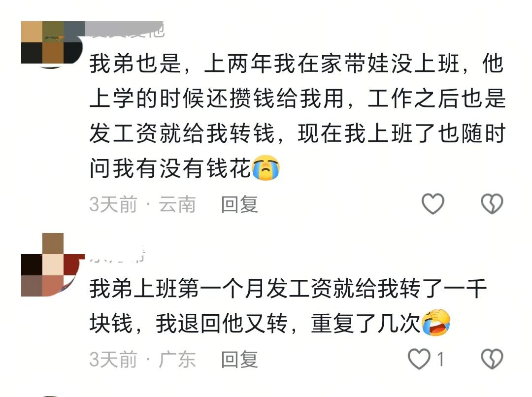Dislike the Yunnan comment using broken heart
532x397 pixels.
click(492, 204)
